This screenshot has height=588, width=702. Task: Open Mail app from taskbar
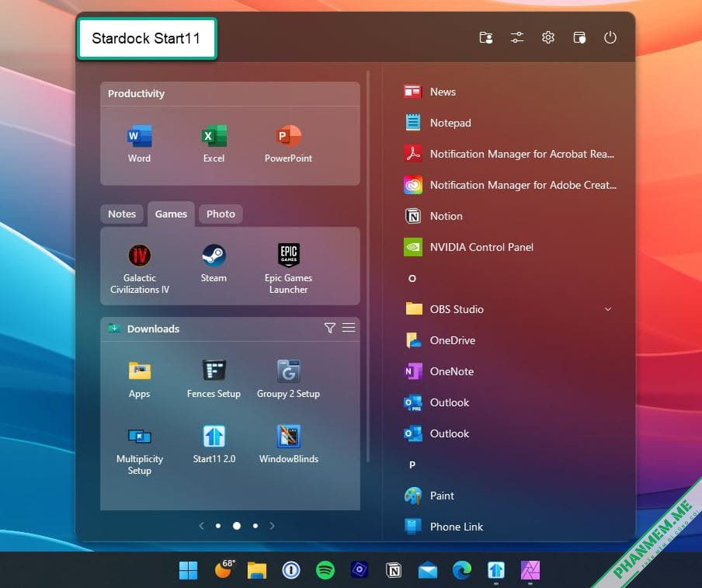(428, 570)
